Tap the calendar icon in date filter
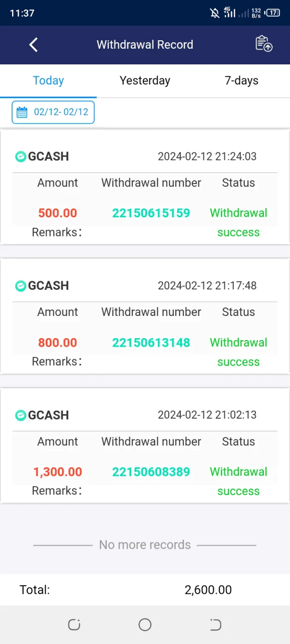290x644 pixels. coord(22,112)
